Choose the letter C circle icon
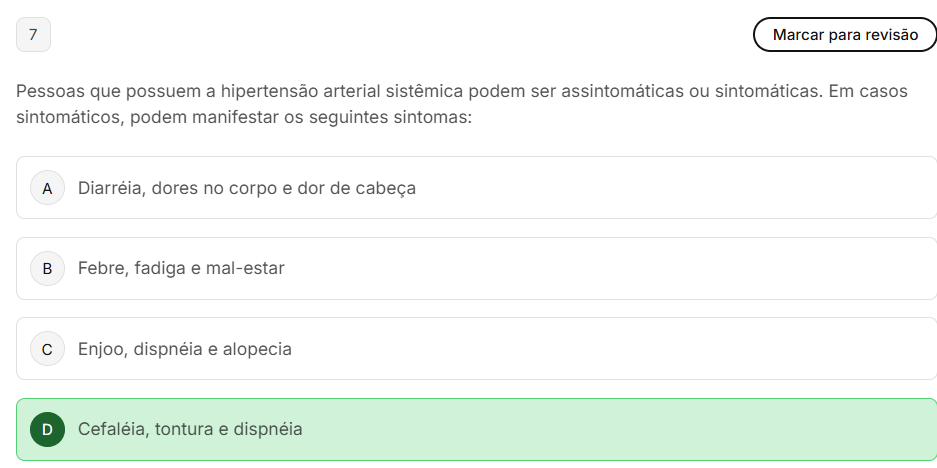937x468 pixels. click(47, 349)
